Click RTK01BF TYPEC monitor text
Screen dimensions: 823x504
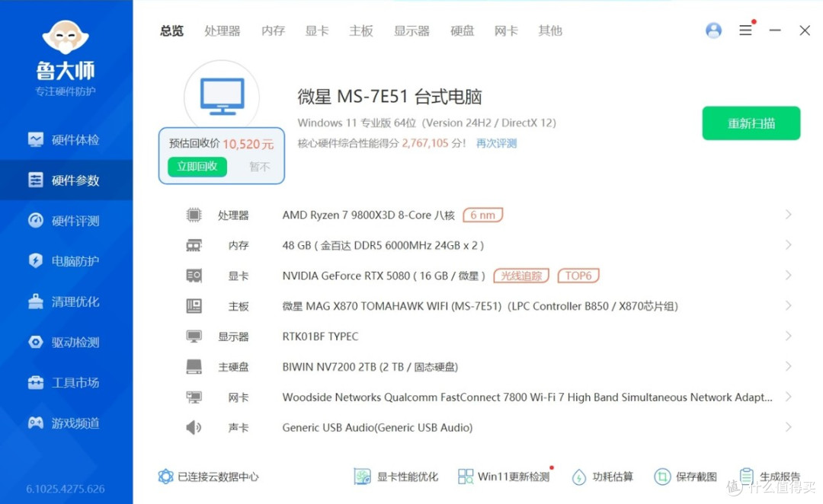(320, 337)
